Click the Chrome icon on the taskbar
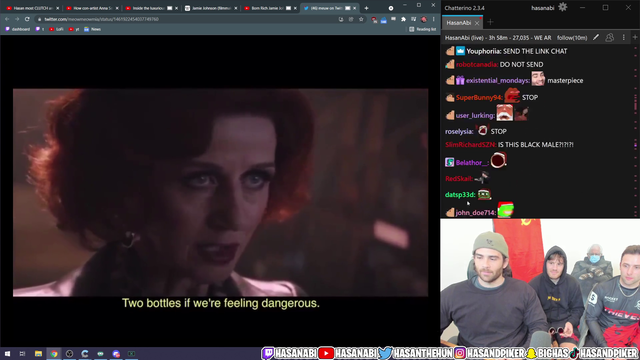 click(54, 353)
